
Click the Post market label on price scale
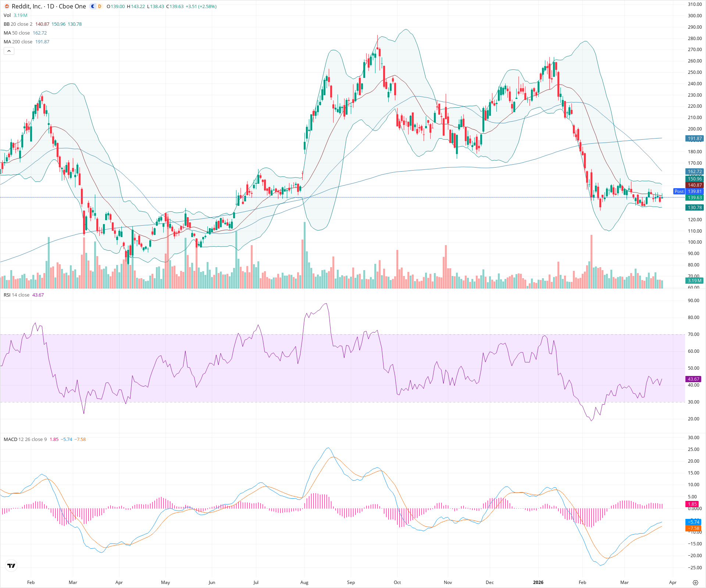[678, 191]
